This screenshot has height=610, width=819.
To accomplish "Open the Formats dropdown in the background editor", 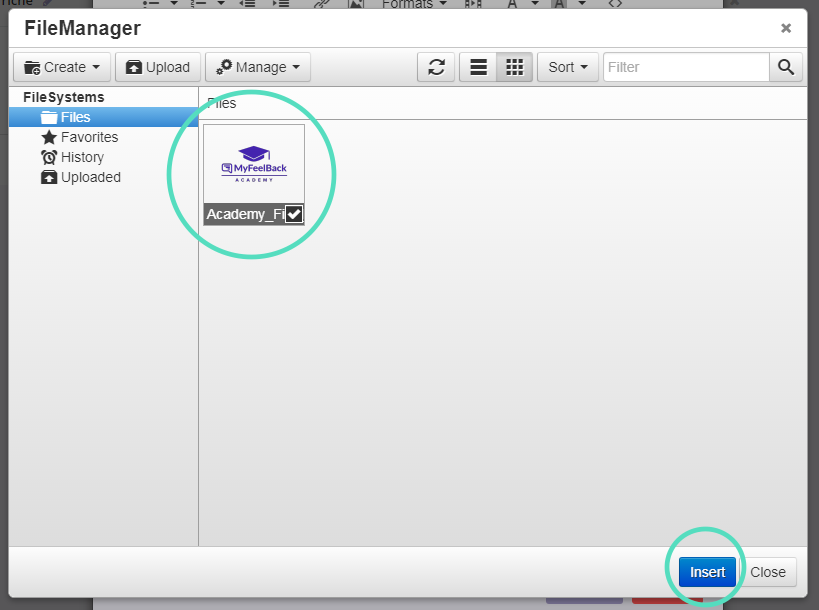I will pyautogui.click(x=414, y=4).
